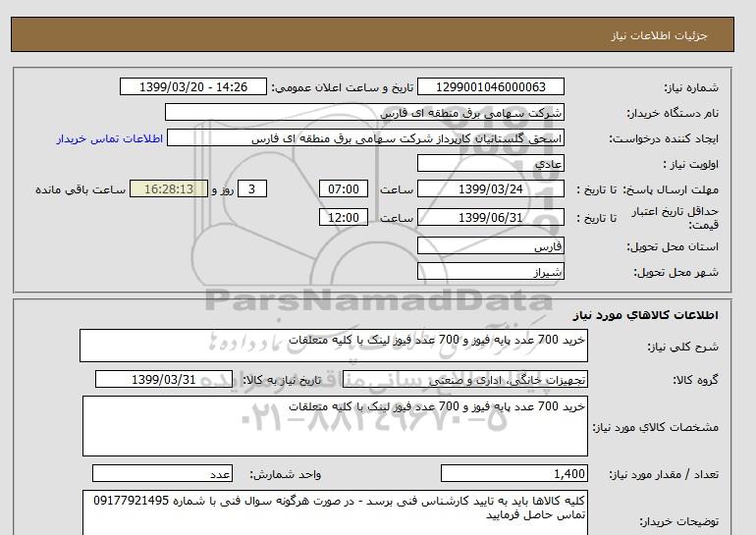Click the label تعداد / مقدار مورد نیاز

[664, 475]
